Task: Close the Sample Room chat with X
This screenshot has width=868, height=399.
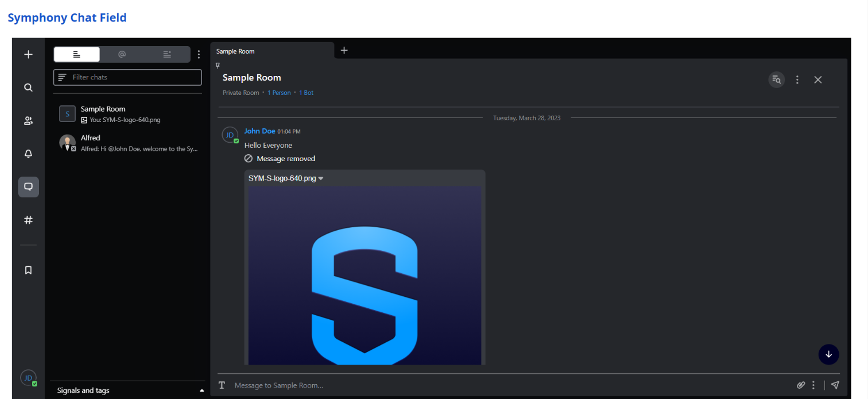Action: [x=818, y=80]
